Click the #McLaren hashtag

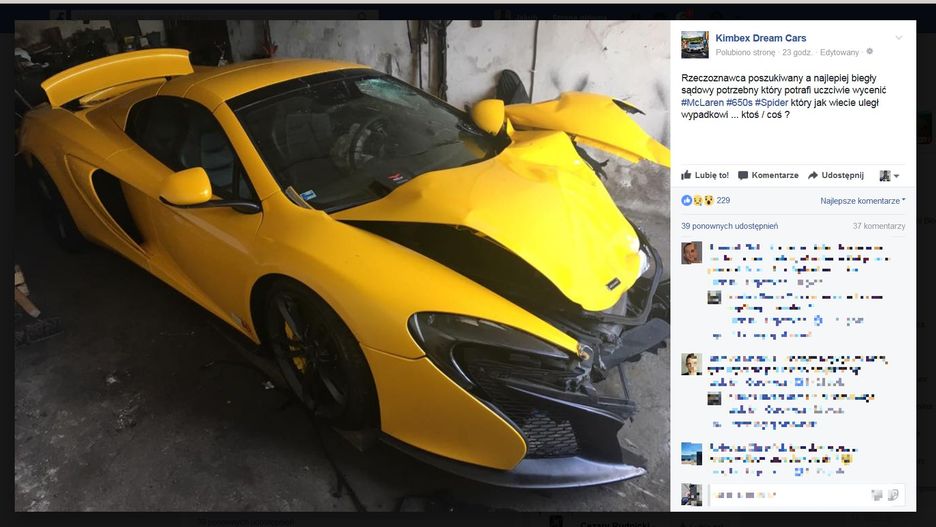point(702,103)
